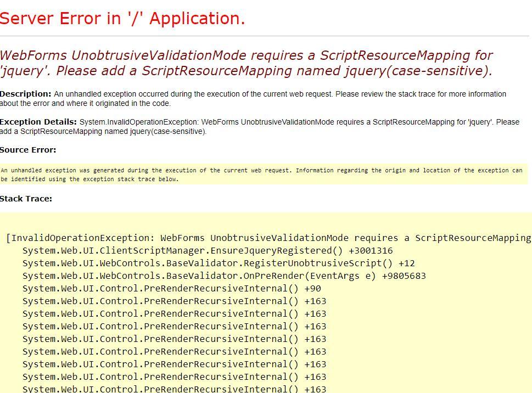Click the last visible PreRenderRecursiveInternal line
The width and height of the screenshot is (532, 393).
point(176,389)
